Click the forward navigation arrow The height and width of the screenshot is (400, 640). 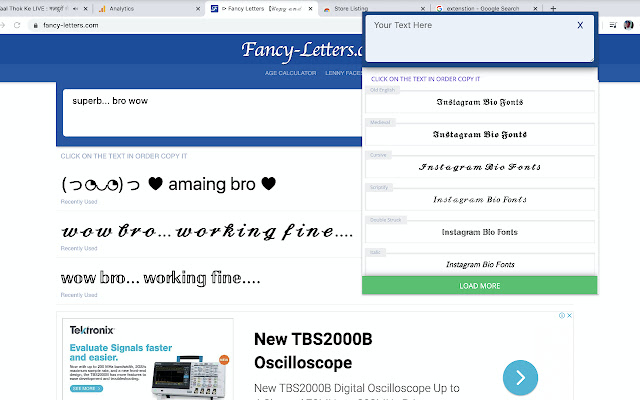2,25
